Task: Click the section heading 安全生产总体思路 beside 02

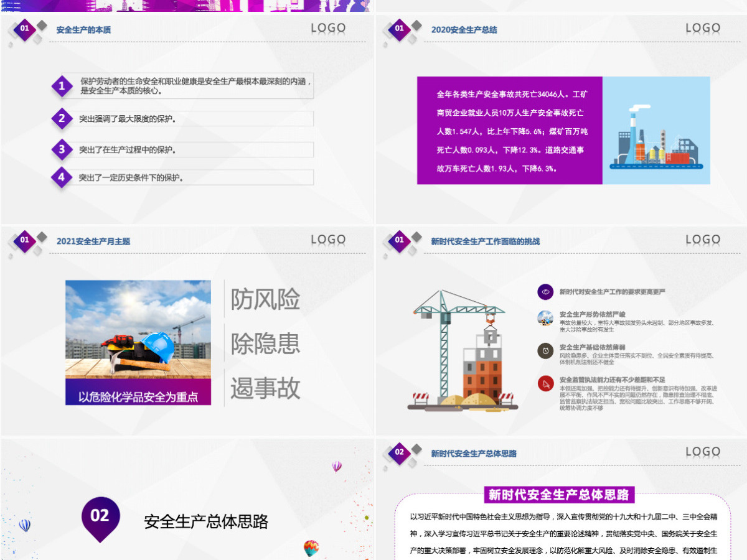Action: [206, 521]
